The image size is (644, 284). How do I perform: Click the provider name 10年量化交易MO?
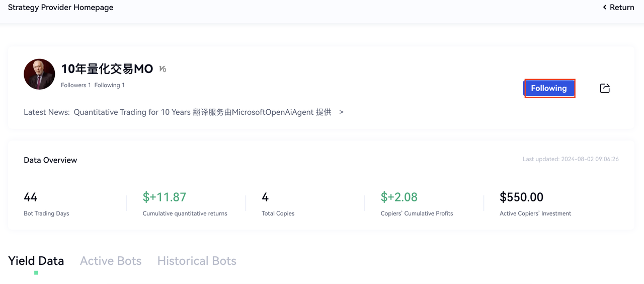107,69
